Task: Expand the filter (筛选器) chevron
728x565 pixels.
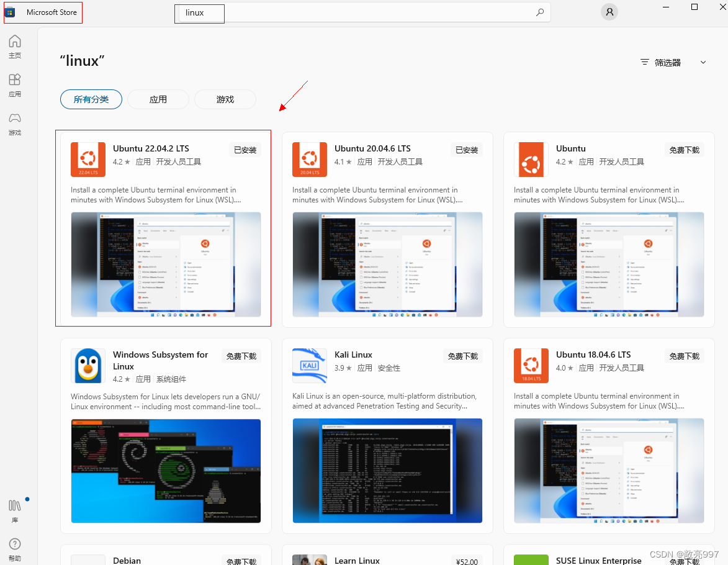Action: [703, 62]
